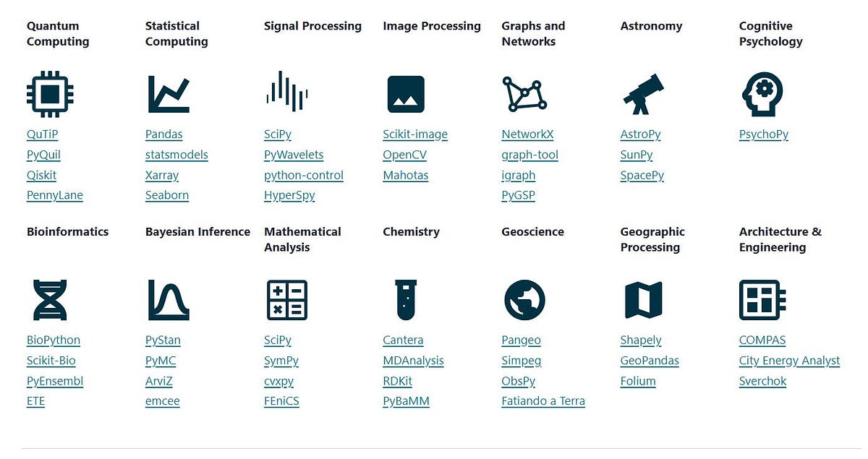Click the Signal Processing waveform icon

point(287,92)
